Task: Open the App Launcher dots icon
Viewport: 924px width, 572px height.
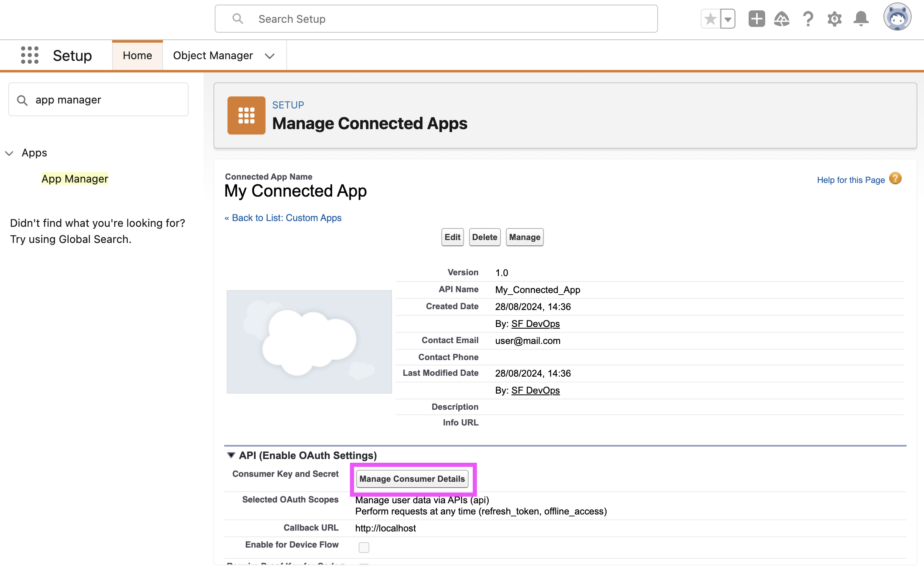Action: (x=30, y=55)
